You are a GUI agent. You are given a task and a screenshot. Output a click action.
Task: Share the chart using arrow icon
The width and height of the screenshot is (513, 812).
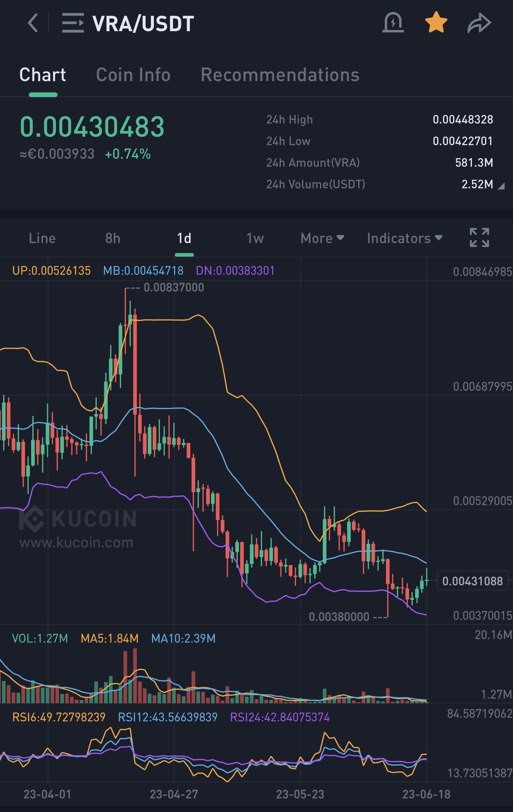click(479, 23)
